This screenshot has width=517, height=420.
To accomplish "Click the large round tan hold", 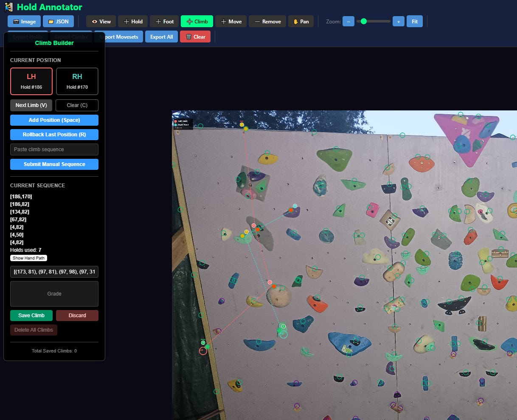I will tap(279, 296).
